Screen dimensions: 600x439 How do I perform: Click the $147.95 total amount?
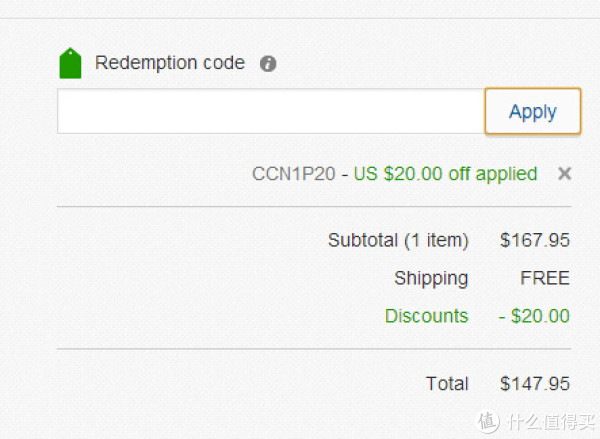click(535, 384)
